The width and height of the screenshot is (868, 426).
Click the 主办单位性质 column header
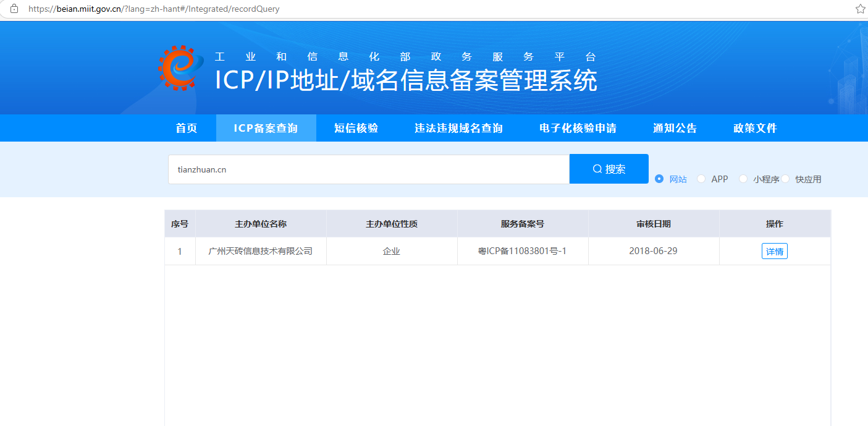coord(392,224)
